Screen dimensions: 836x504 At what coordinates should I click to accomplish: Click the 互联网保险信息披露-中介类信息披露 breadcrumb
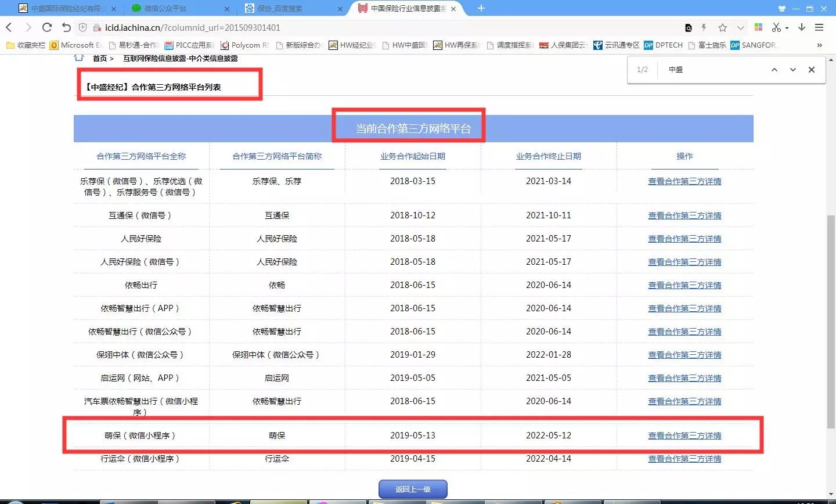tap(180, 58)
